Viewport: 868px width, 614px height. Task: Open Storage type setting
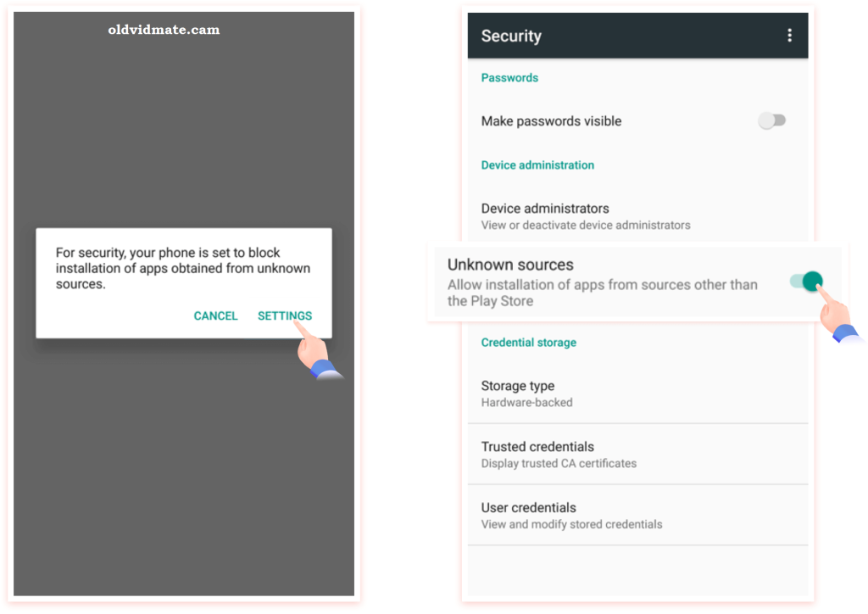click(x=637, y=394)
